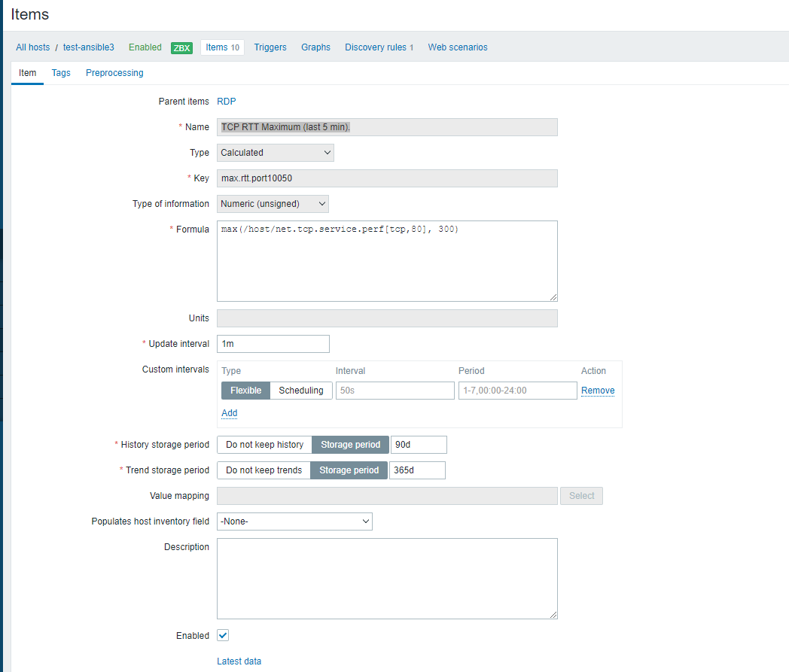This screenshot has height=672, width=789.
Task: Click the Period 1-7,00:00-24:00 field
Action: [x=518, y=391]
